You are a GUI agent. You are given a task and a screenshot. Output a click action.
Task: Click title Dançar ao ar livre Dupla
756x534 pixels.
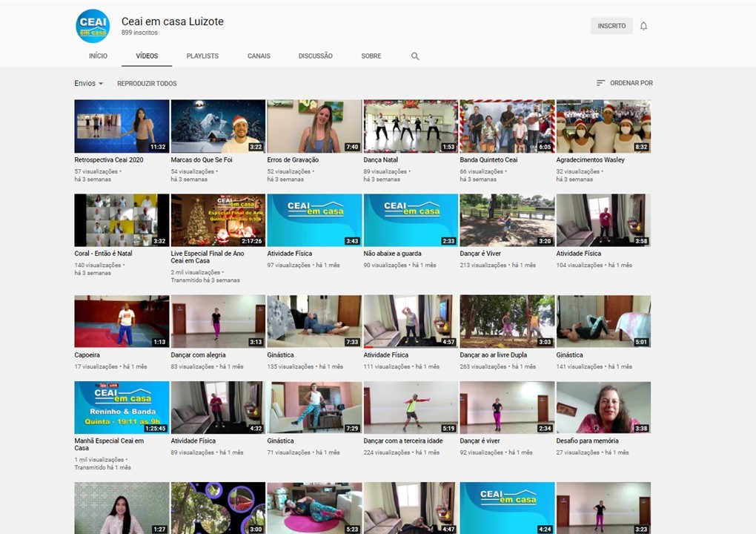493,355
